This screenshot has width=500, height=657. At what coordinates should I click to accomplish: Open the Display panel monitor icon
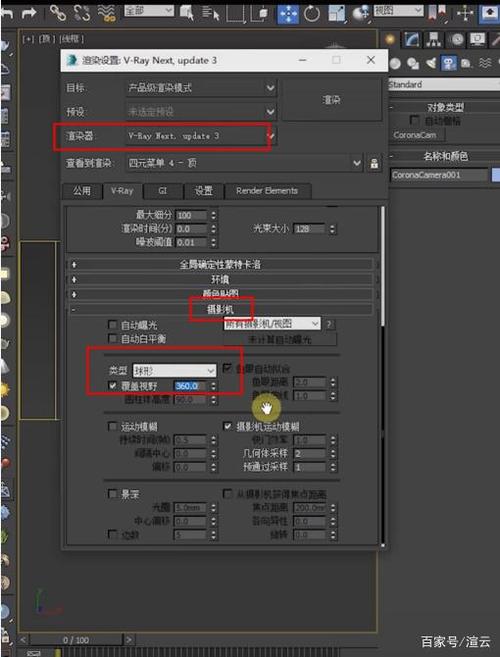478,40
